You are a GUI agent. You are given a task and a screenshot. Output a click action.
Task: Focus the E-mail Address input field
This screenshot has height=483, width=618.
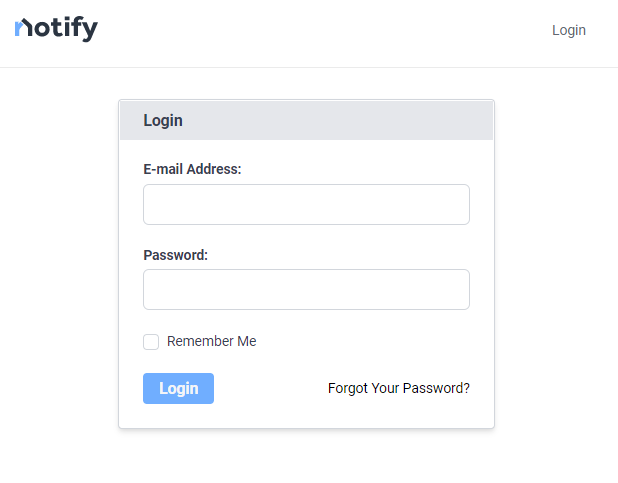click(306, 204)
